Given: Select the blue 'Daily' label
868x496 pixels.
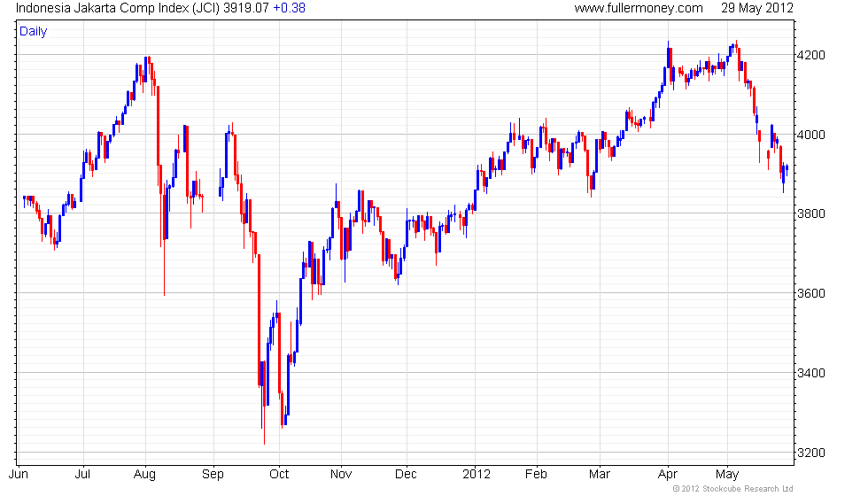Looking at the screenshot, I should click(34, 32).
